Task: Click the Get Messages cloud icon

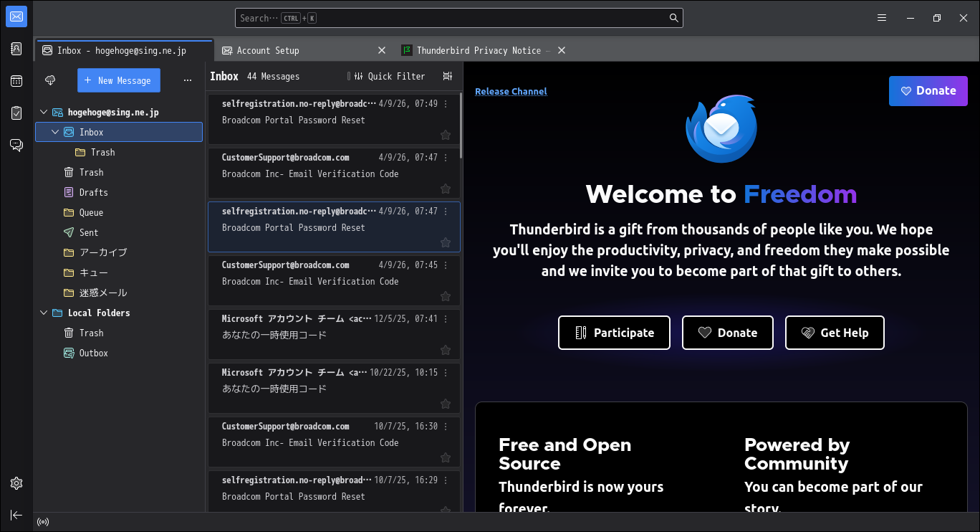Action: (x=50, y=80)
